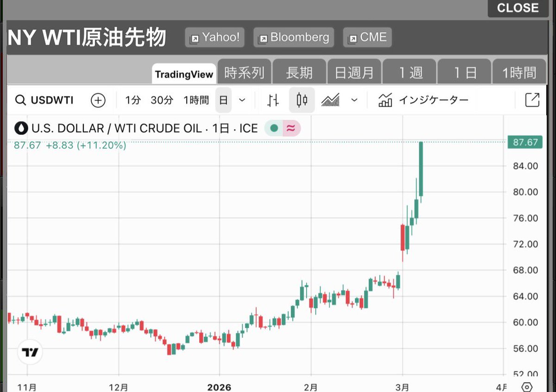The width and height of the screenshot is (556, 392).
Task: Open the Bloomberg external link
Action: click(x=294, y=38)
